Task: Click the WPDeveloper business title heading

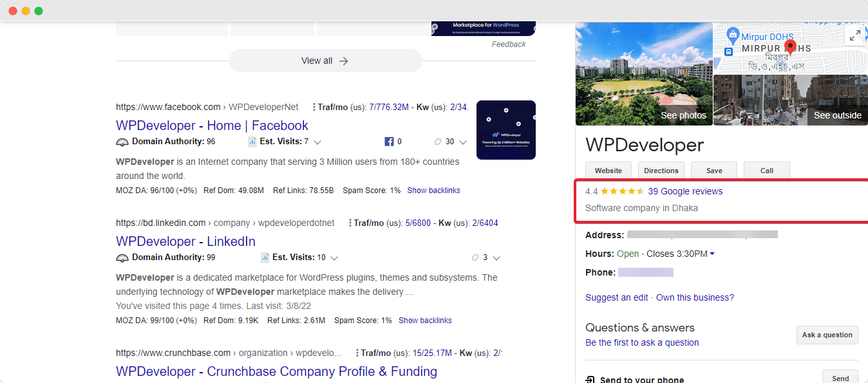Action: tap(645, 145)
